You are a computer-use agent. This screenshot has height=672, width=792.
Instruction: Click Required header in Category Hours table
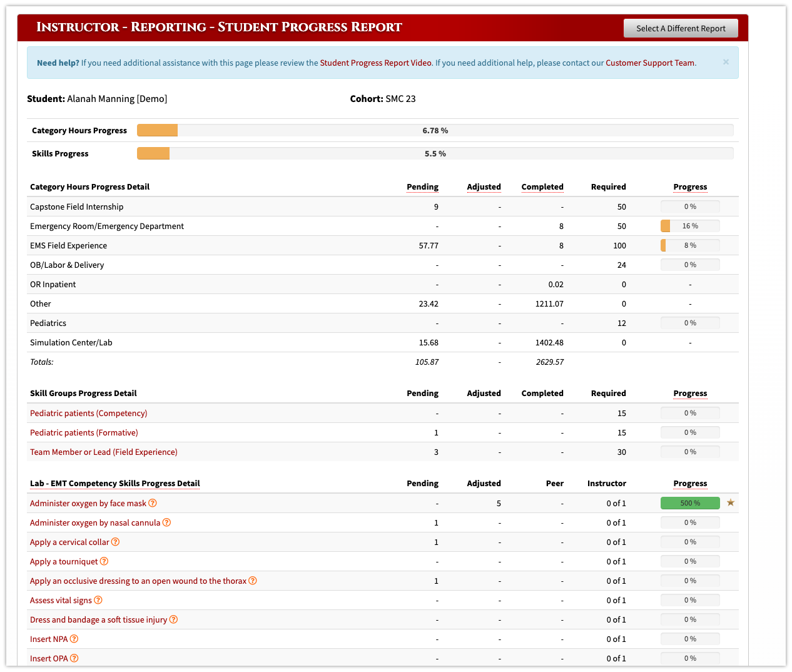tap(608, 186)
